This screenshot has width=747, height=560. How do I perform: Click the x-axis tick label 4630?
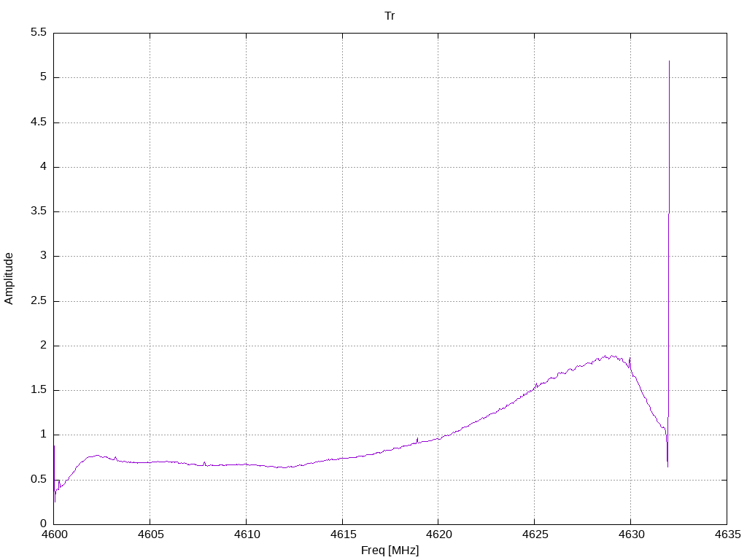[x=631, y=534]
